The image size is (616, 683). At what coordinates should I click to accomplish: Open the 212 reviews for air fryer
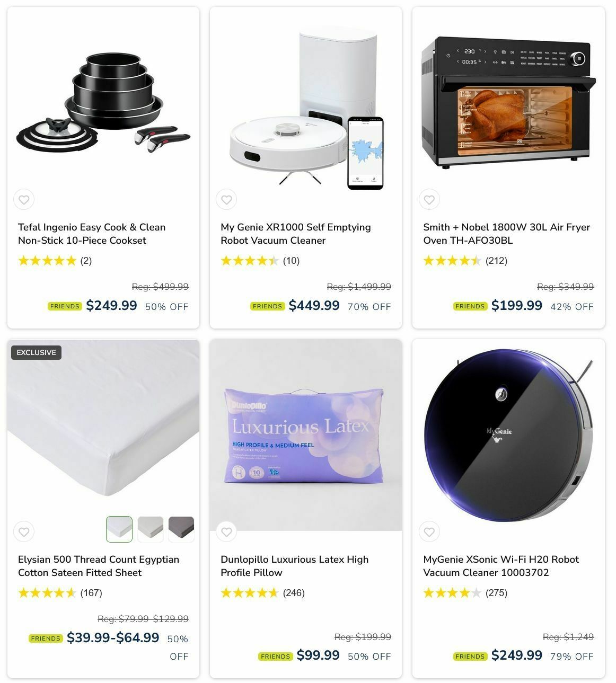click(496, 261)
